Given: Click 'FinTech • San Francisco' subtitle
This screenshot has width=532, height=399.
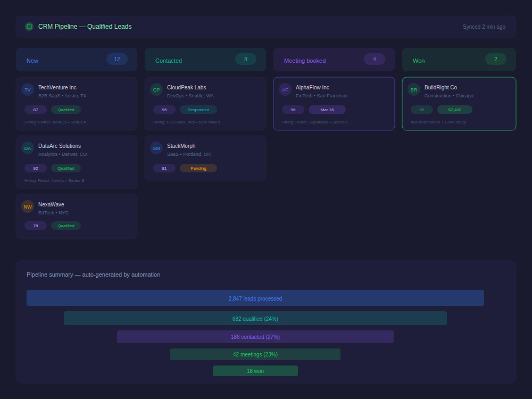Looking at the screenshot, I should point(321,96).
